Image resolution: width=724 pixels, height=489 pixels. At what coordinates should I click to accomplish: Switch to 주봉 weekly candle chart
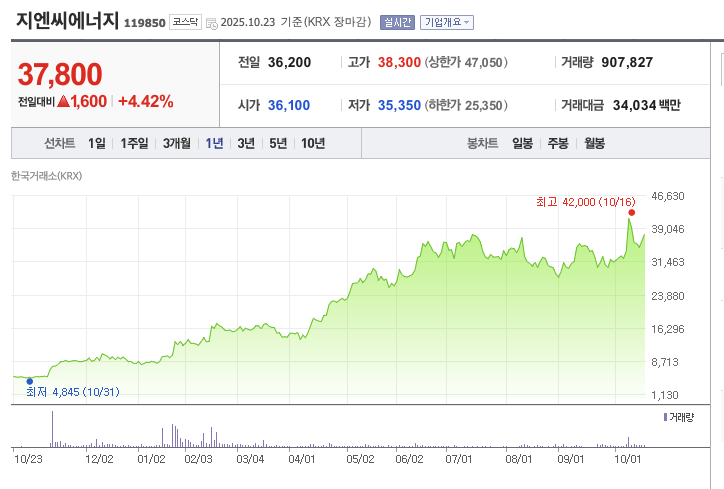click(x=557, y=143)
